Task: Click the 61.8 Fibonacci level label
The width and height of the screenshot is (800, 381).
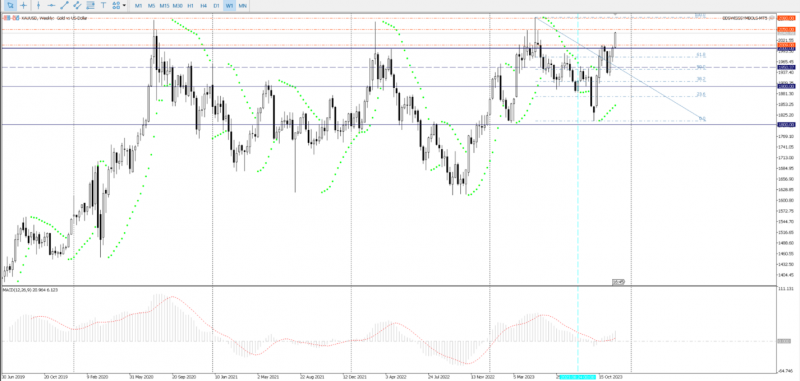Action: [701, 55]
